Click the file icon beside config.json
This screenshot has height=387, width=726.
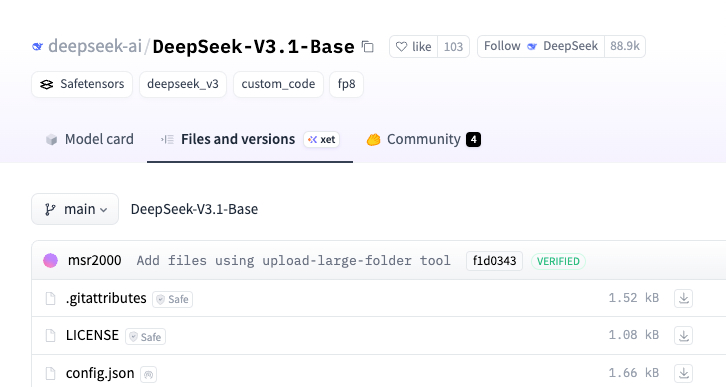50,373
